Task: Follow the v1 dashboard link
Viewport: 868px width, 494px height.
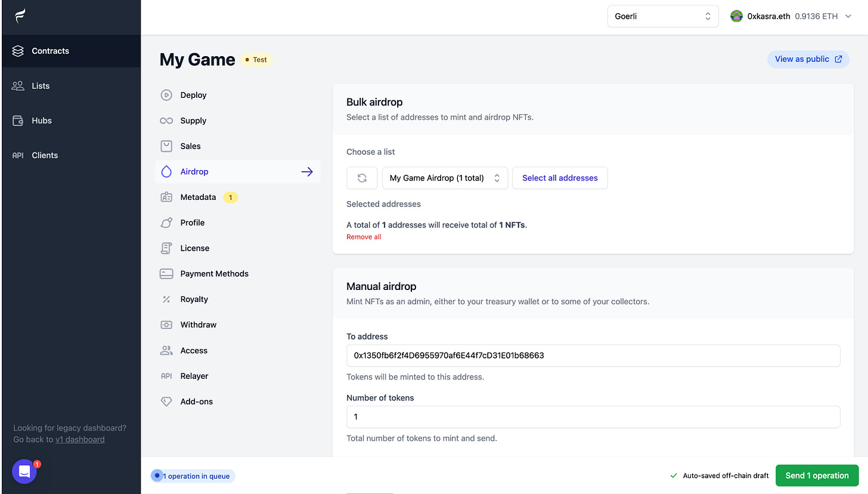Action: point(80,440)
